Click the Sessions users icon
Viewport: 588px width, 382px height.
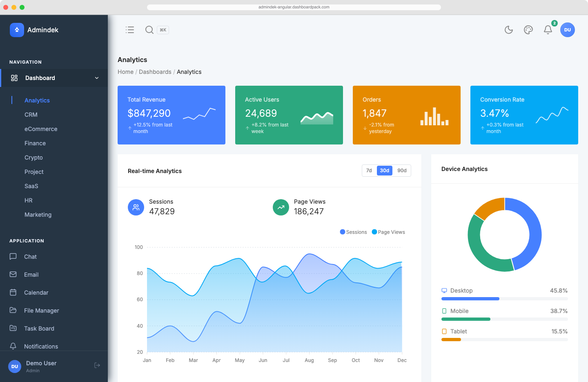point(136,207)
